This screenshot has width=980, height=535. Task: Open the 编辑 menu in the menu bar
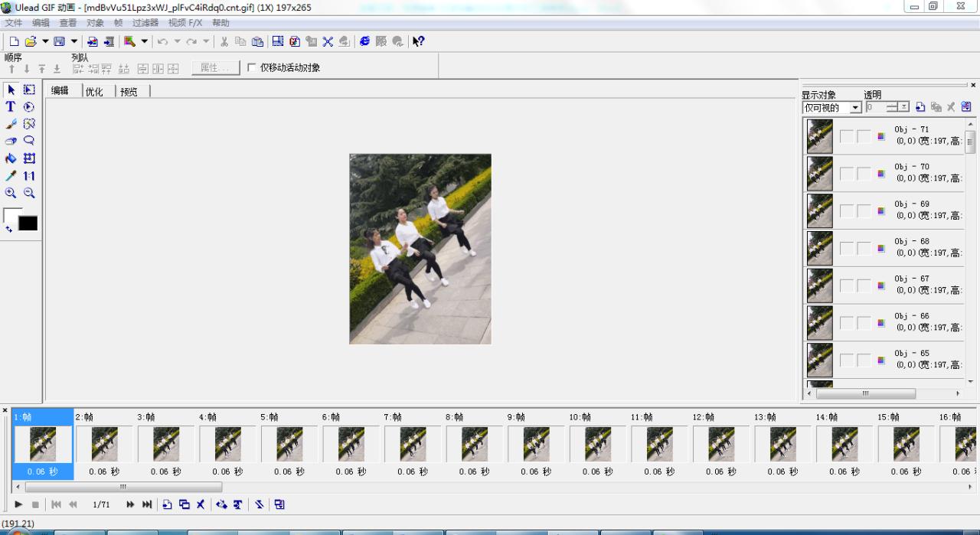click(41, 23)
